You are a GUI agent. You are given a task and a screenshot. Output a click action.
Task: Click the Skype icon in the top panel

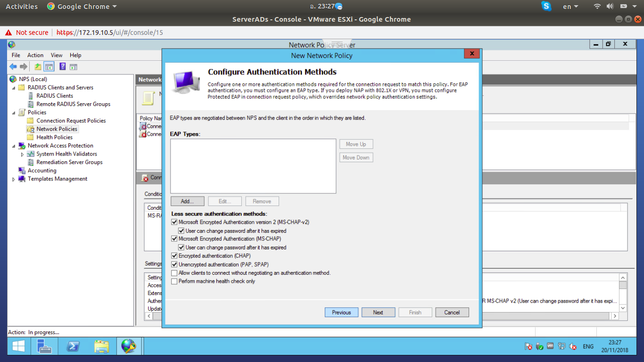[546, 6]
